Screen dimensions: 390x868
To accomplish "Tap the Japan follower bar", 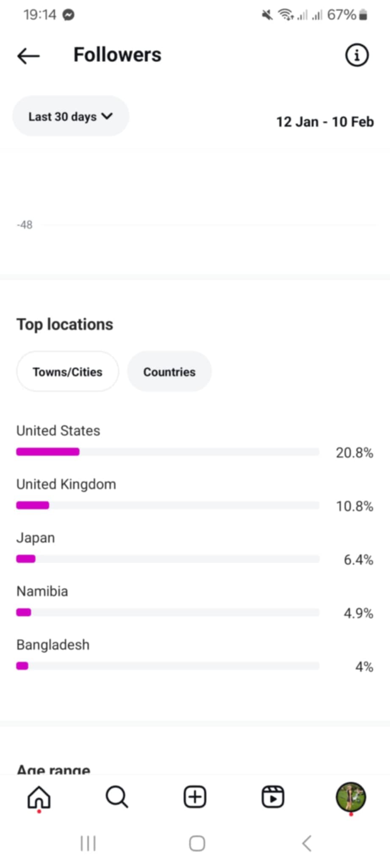I will tap(168, 559).
